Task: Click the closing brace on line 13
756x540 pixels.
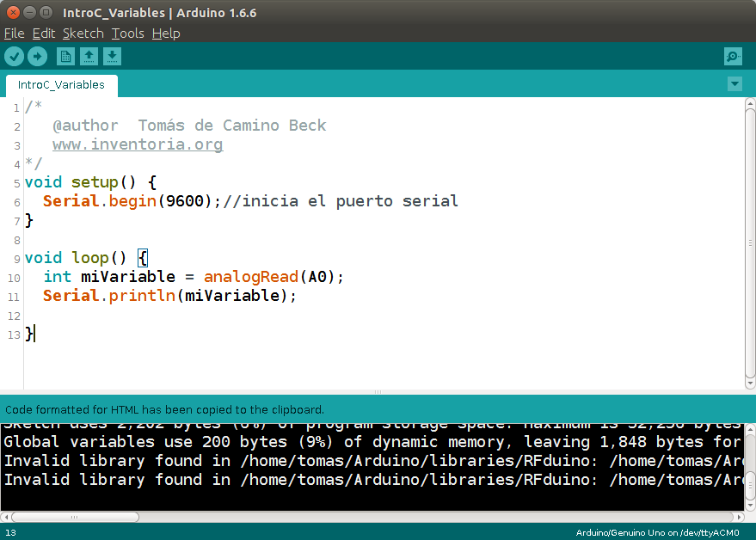Action: tap(29, 334)
